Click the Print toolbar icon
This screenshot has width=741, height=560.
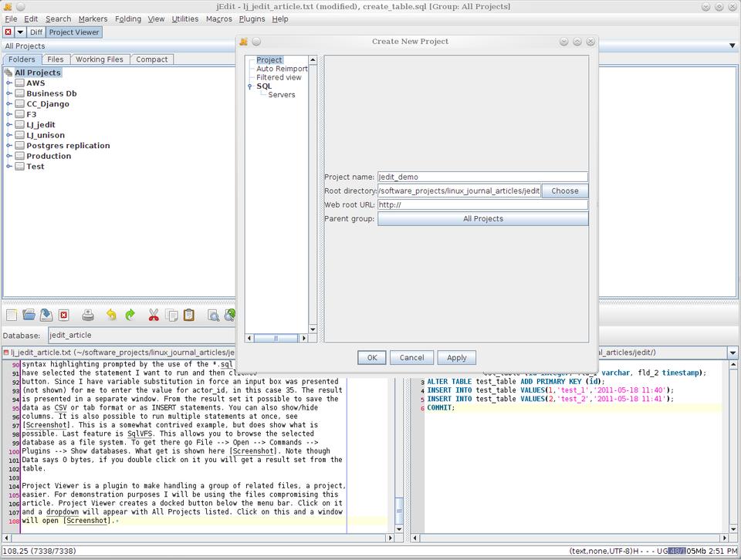[x=88, y=315]
